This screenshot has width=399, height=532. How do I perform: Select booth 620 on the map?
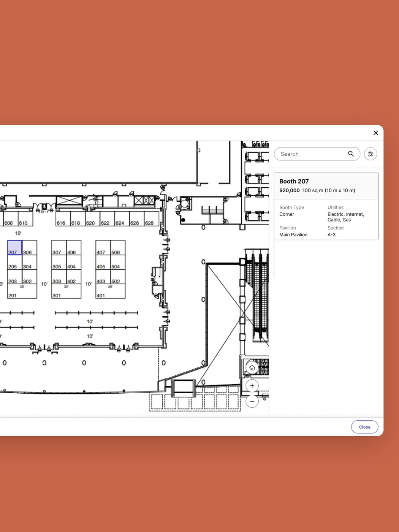(93, 219)
